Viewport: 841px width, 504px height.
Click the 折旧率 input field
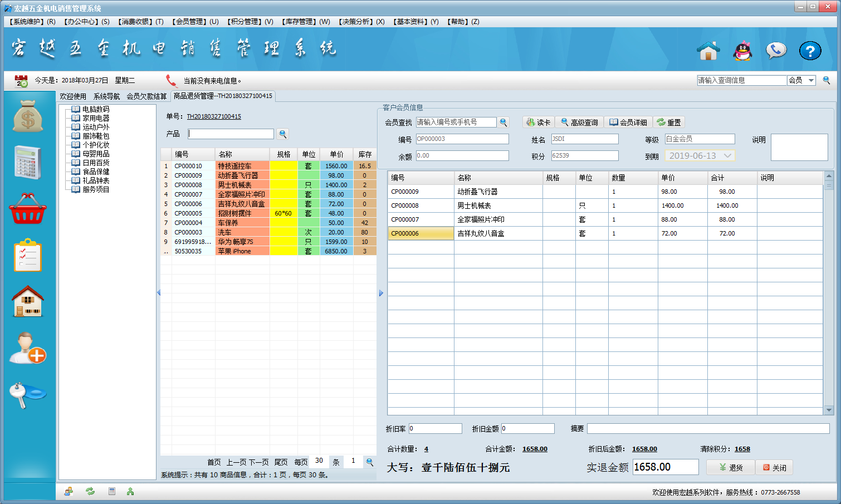[x=435, y=428]
